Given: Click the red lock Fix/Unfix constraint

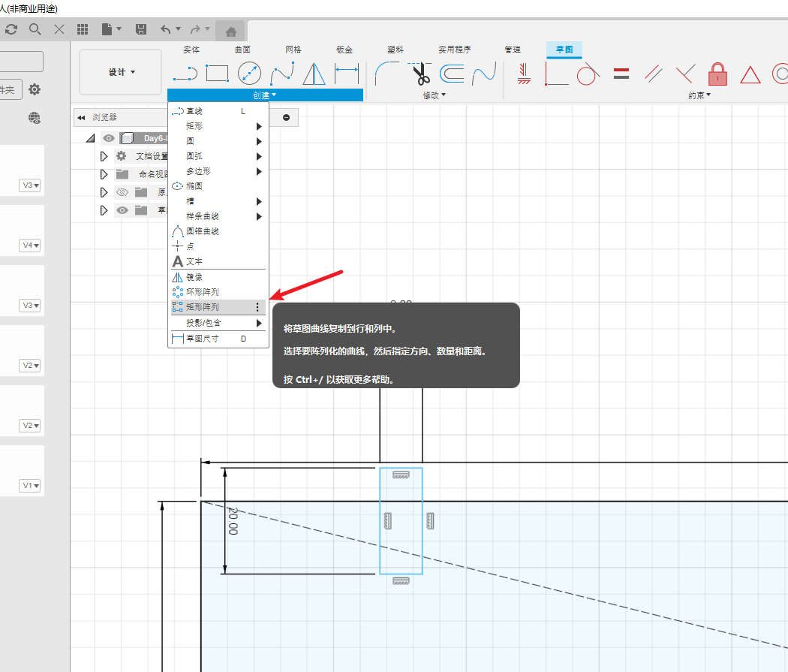Looking at the screenshot, I should pos(718,74).
